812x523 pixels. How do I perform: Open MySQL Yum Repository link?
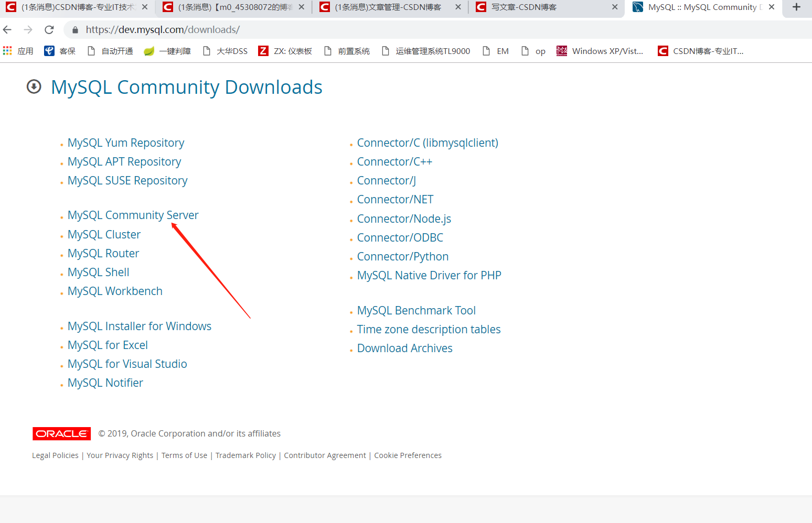pyautogui.click(x=126, y=143)
